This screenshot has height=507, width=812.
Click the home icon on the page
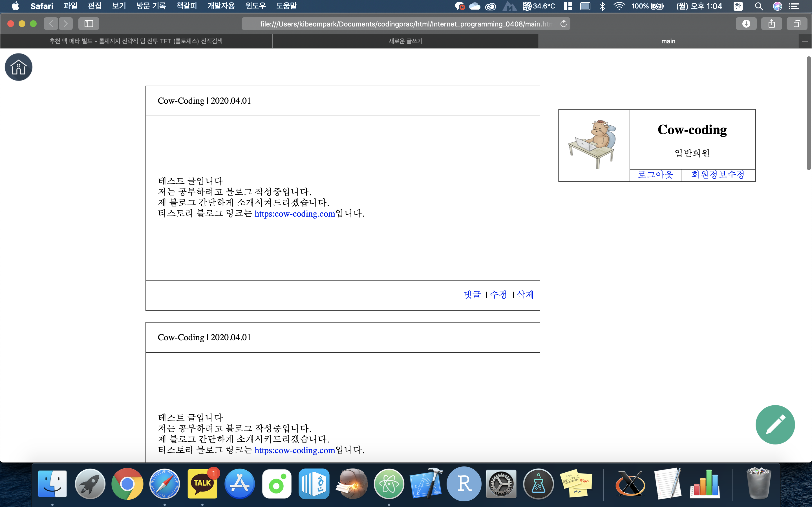pos(18,67)
